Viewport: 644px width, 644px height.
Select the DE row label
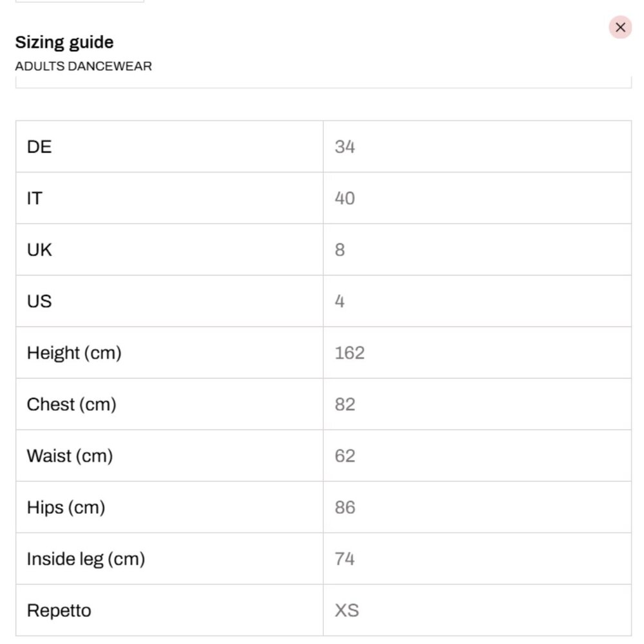[39, 147]
